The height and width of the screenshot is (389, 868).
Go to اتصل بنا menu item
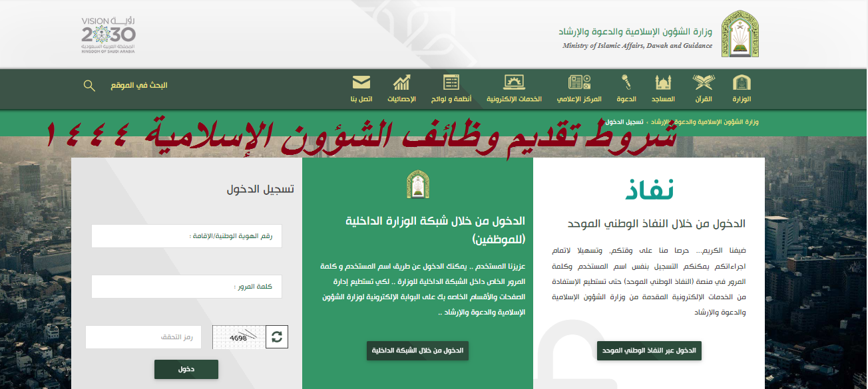(361, 89)
